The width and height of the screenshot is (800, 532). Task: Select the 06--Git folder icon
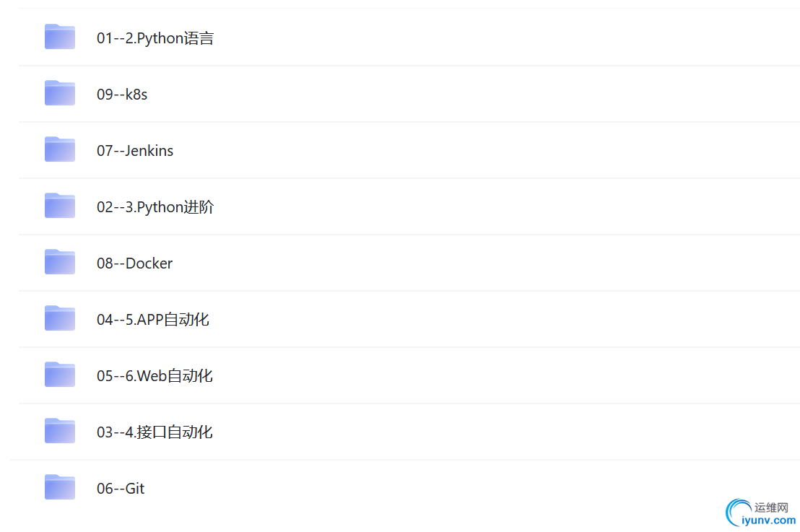(x=60, y=487)
